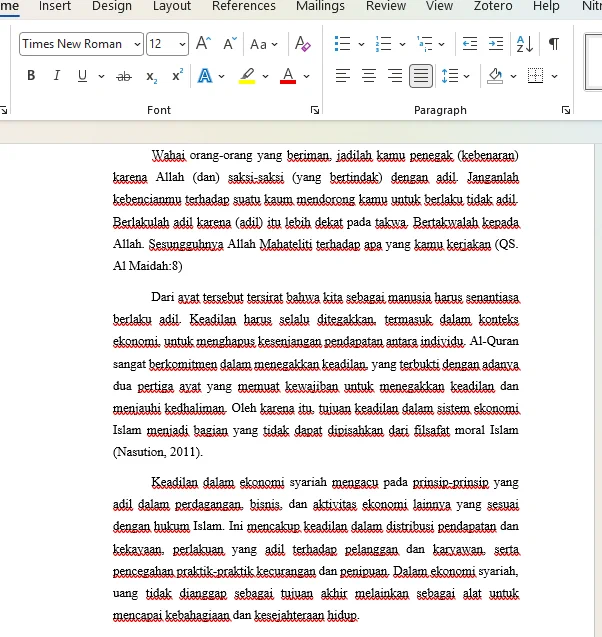Toggle underline formatting
Image resolution: width=602 pixels, height=637 pixels.
point(82,76)
